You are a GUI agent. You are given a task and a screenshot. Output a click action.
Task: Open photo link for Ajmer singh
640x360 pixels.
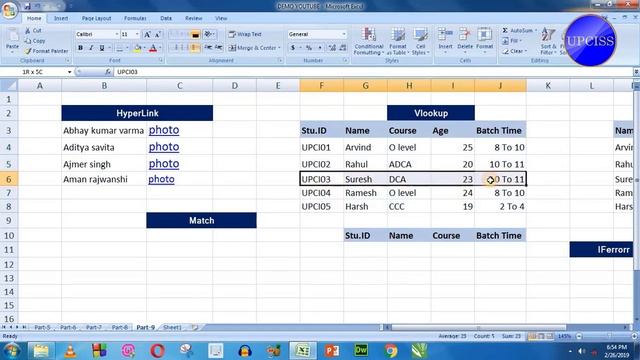pos(164,163)
